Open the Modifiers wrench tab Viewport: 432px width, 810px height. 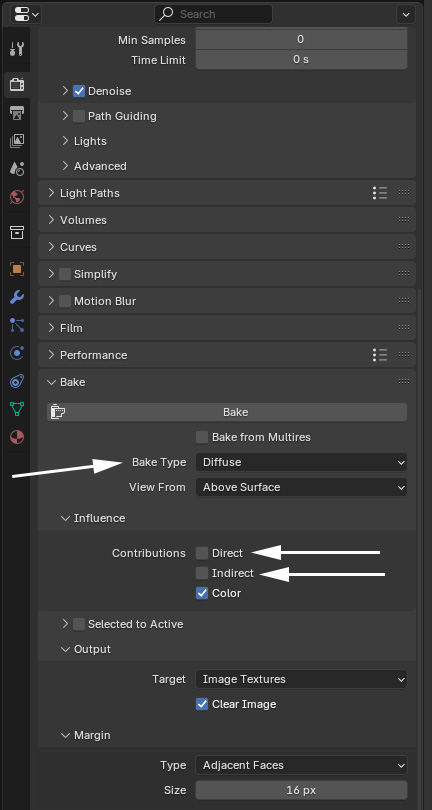17,297
